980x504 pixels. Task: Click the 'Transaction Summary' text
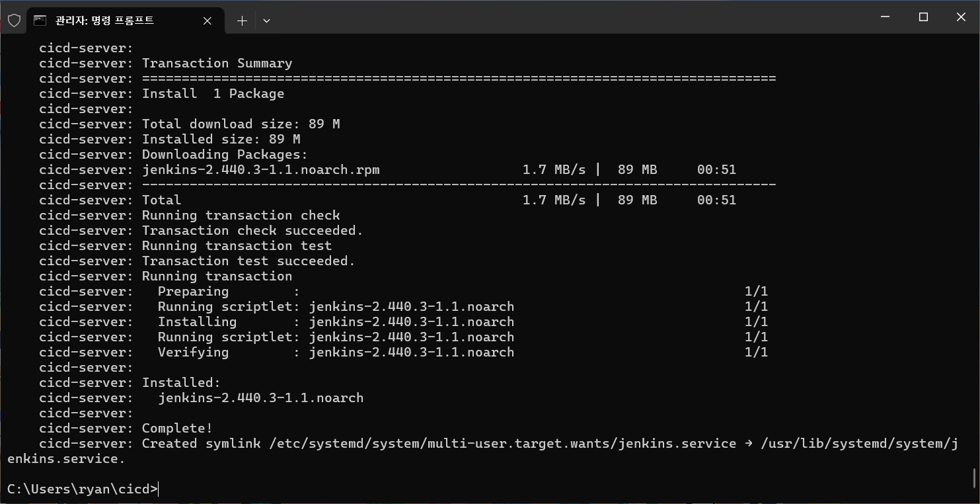click(217, 63)
